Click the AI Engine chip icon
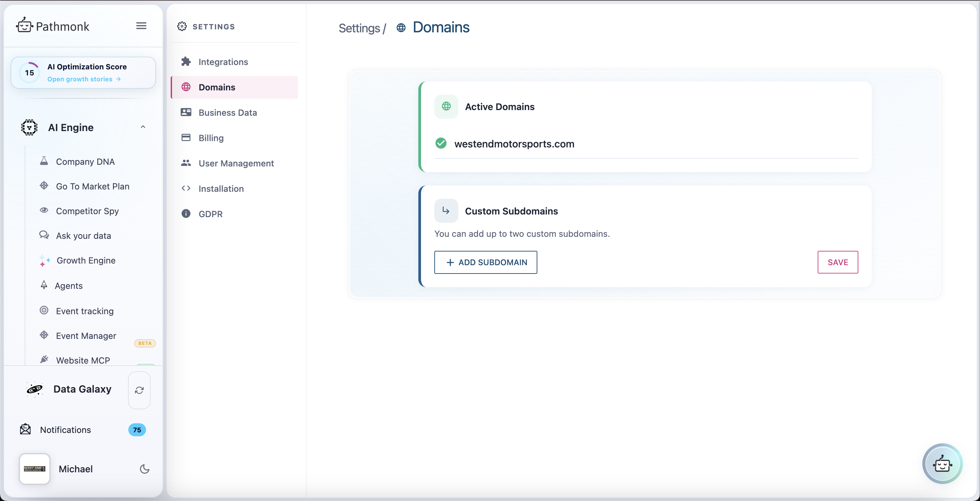The width and height of the screenshot is (980, 501). [x=29, y=127]
